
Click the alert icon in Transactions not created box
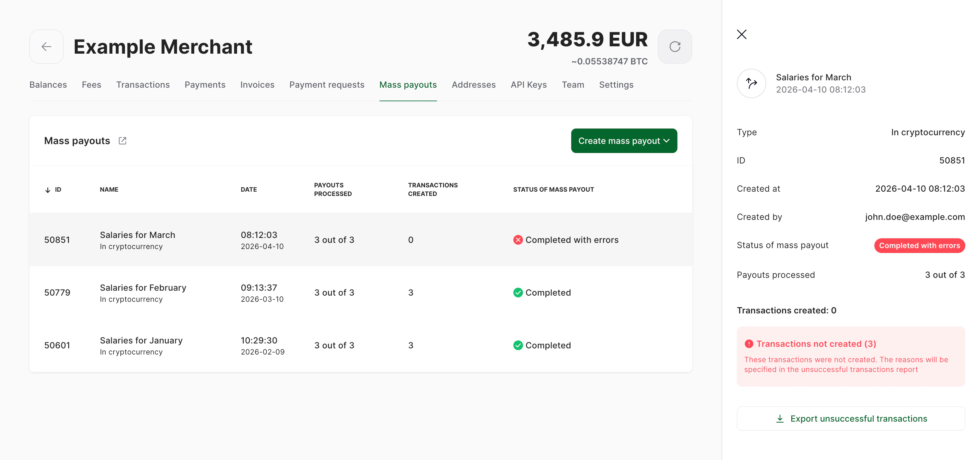coord(749,343)
